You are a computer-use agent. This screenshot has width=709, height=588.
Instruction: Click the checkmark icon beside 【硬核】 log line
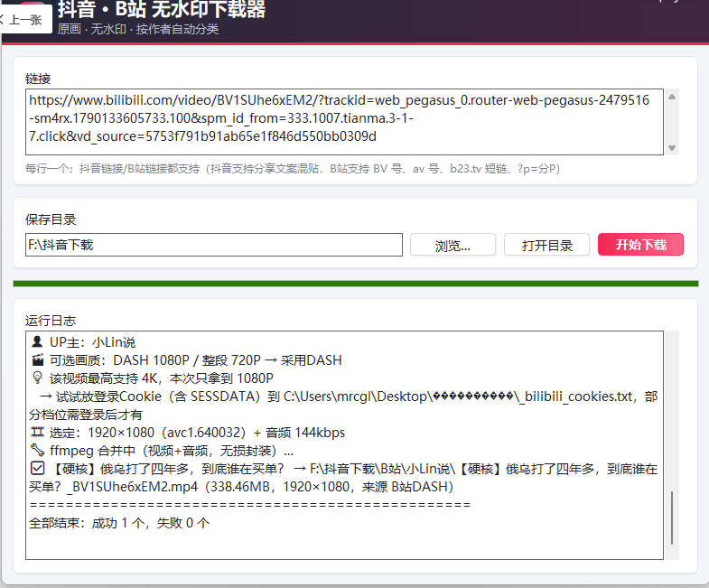click(38, 468)
